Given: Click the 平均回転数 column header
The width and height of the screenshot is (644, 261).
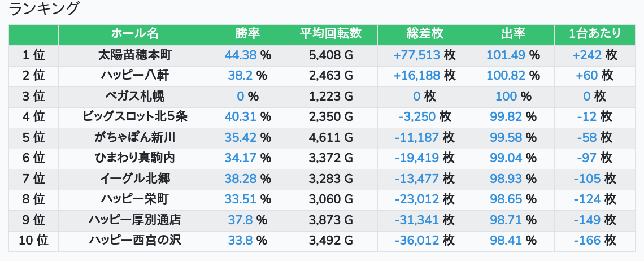Looking at the screenshot, I should [330, 34].
